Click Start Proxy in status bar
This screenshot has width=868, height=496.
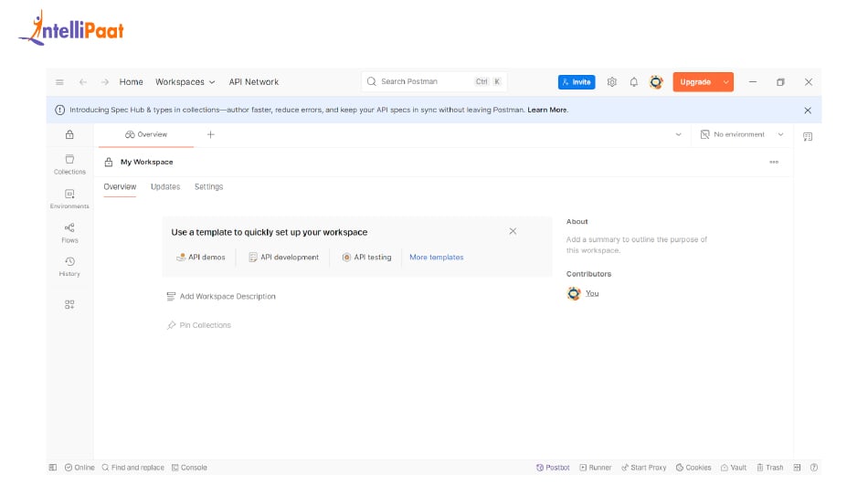tap(644, 467)
